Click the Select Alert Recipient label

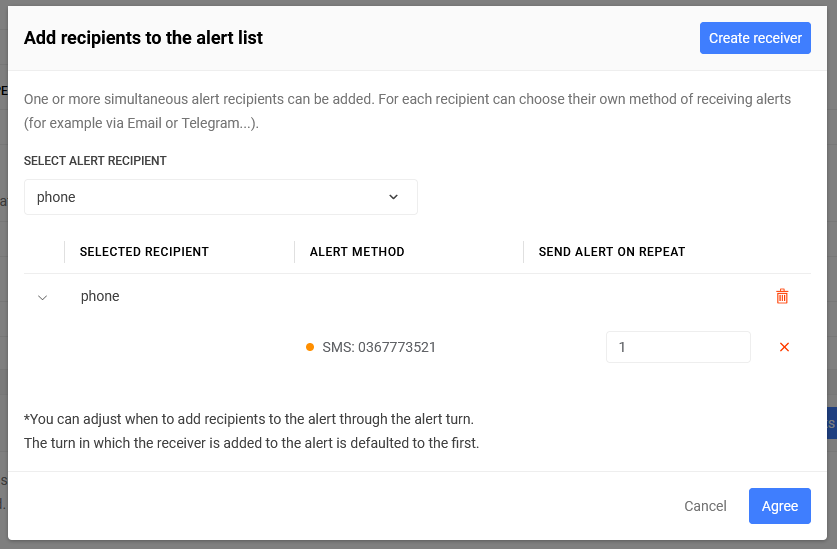(95, 161)
